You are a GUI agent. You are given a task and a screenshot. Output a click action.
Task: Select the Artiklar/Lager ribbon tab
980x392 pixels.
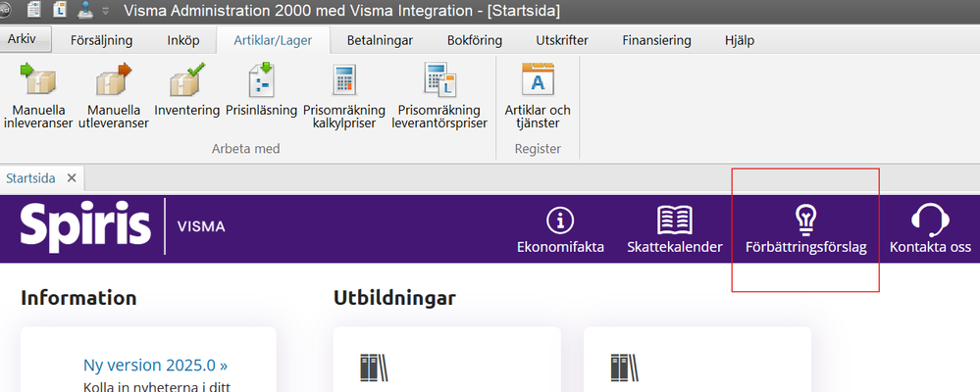pyautogui.click(x=273, y=40)
